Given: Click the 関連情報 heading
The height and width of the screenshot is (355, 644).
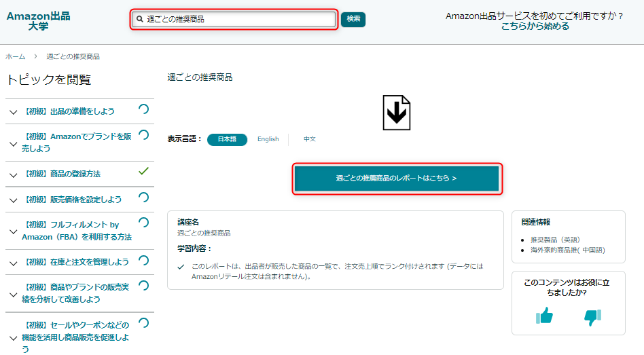Looking at the screenshot, I should click(535, 222).
